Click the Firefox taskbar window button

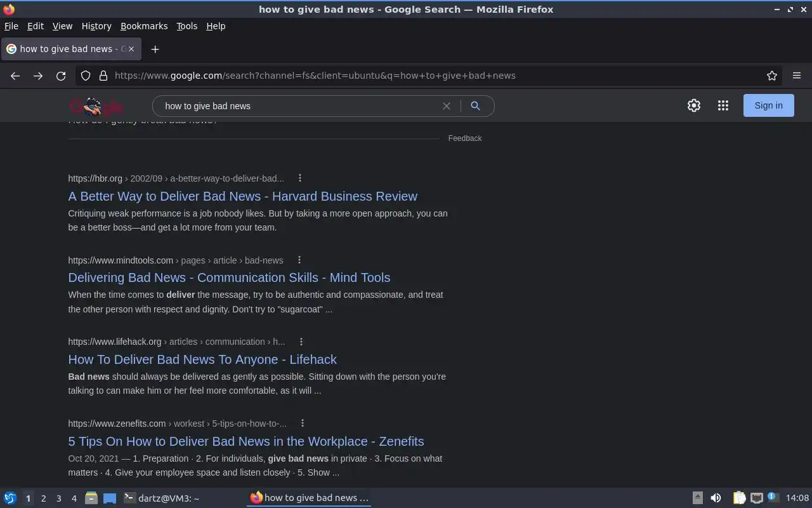tap(309, 498)
